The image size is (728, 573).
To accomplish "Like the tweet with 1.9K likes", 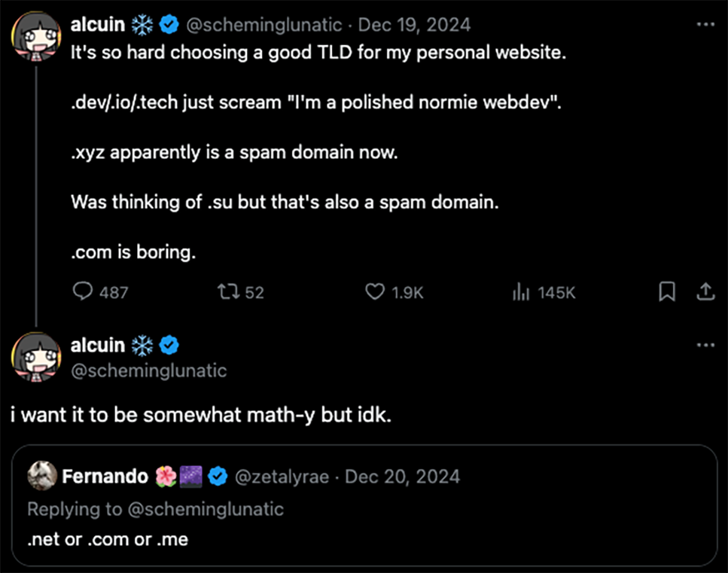I will click(375, 291).
